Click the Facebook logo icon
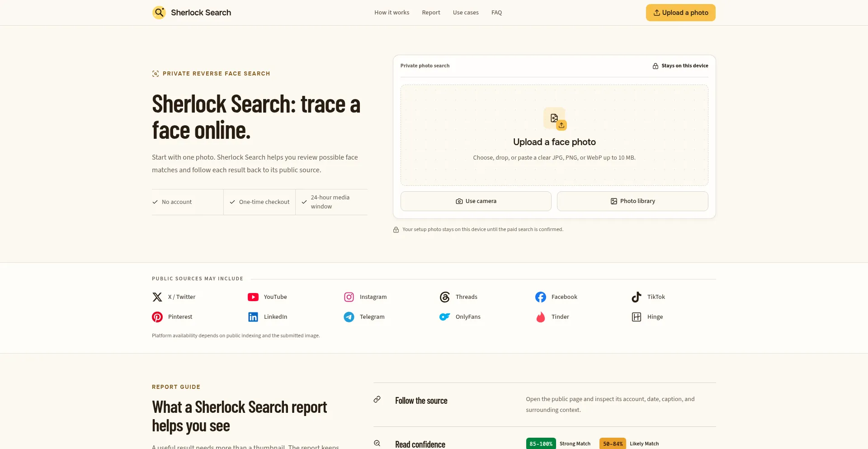The width and height of the screenshot is (868, 449). (x=541, y=297)
